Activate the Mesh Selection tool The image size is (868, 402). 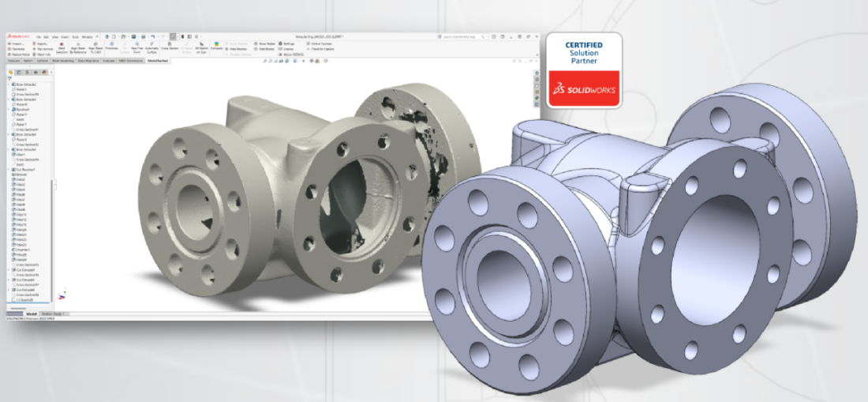62,48
